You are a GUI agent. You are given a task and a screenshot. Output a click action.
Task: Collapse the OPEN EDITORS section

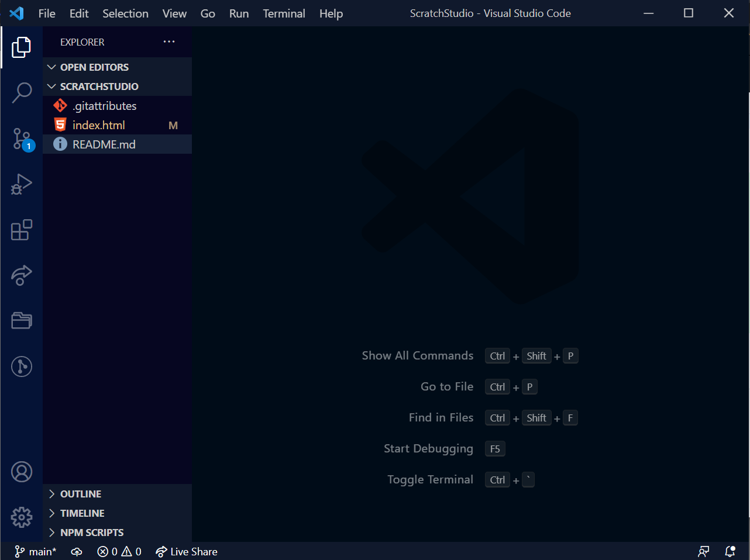[118, 67]
